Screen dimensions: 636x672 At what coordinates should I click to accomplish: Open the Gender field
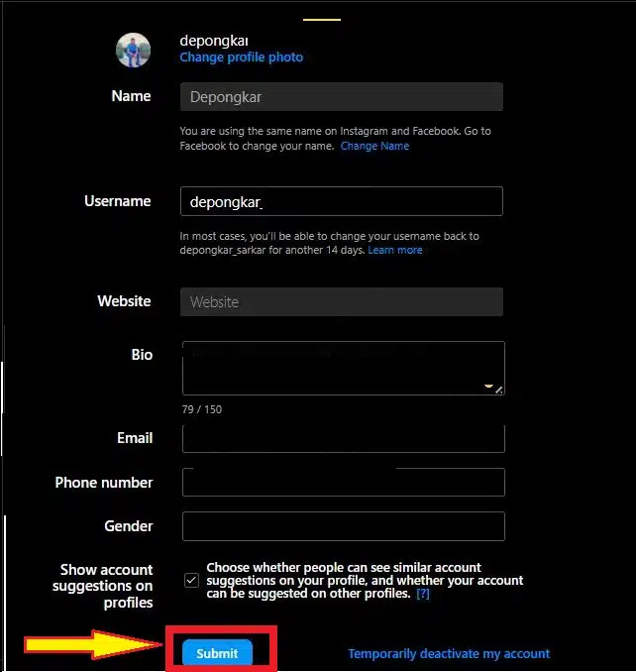343,526
